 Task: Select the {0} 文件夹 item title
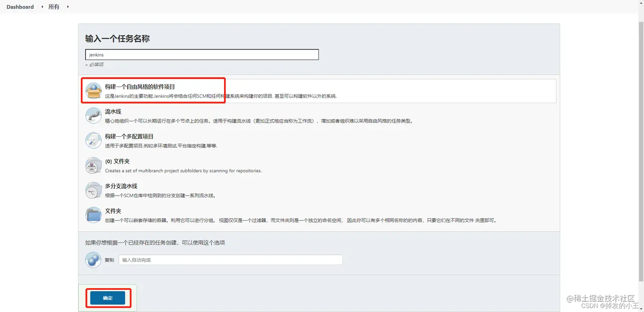pyautogui.click(x=118, y=161)
